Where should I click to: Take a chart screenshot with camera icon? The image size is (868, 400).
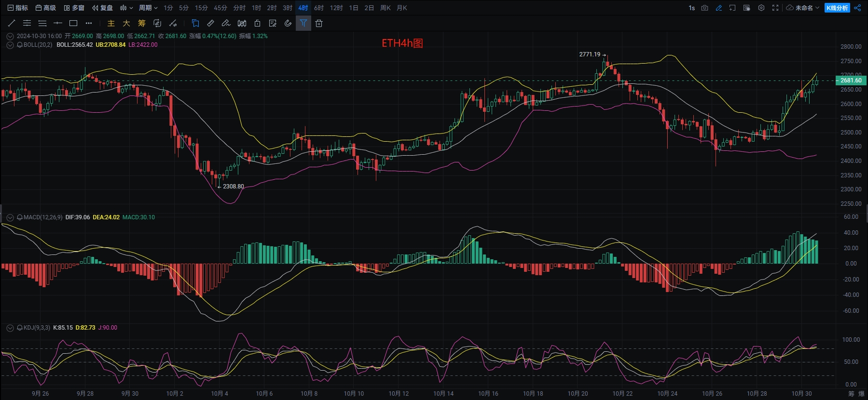point(705,8)
